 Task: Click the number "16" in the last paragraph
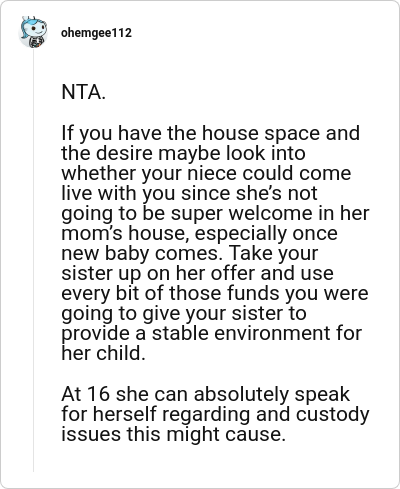coord(98,394)
